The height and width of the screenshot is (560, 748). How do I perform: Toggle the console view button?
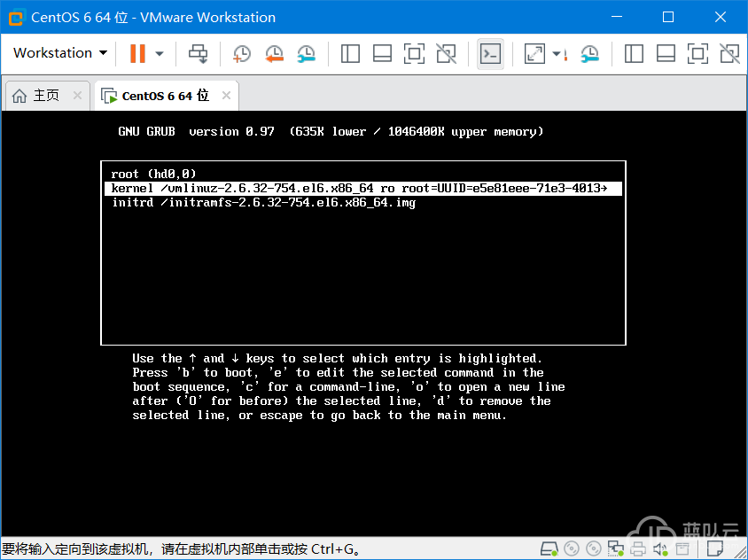tap(490, 53)
